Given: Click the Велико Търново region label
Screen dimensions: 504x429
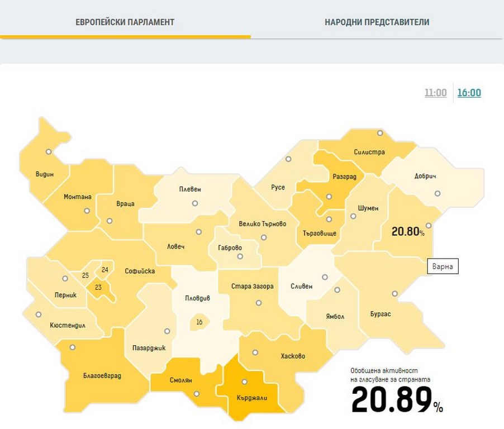Looking at the screenshot, I should [x=262, y=224].
